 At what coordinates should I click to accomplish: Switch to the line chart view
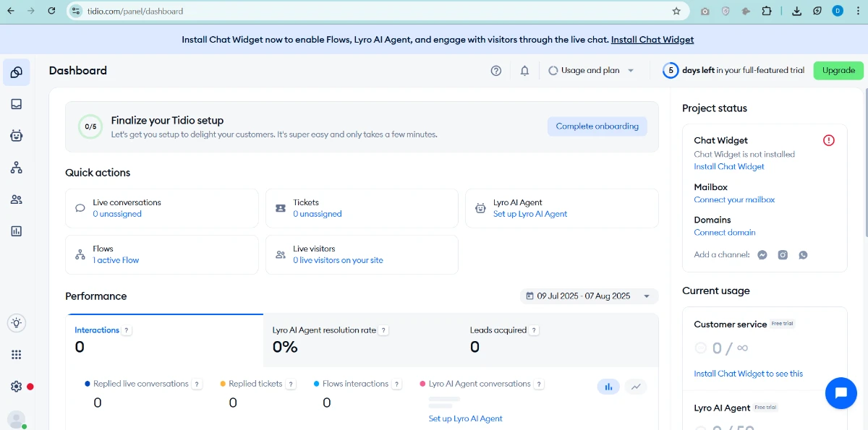point(636,387)
